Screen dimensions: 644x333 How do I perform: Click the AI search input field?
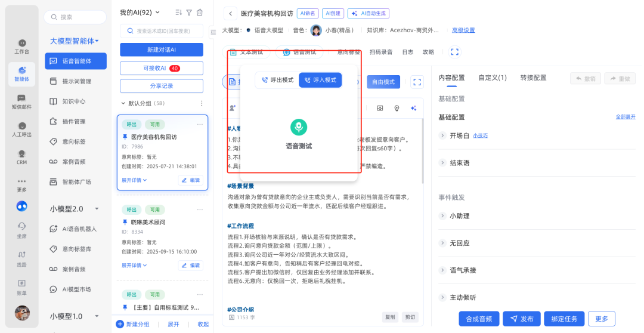click(162, 31)
